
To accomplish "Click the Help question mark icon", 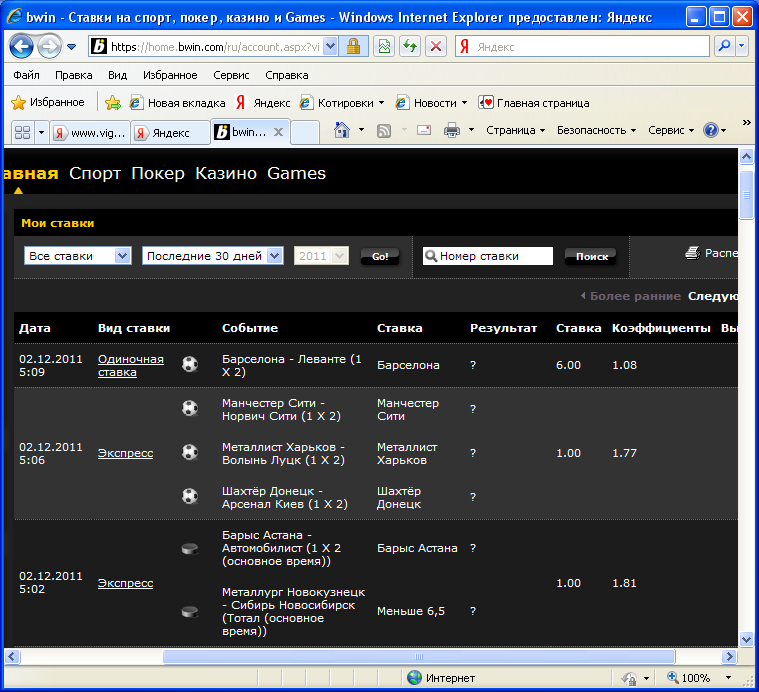I will click(x=711, y=130).
